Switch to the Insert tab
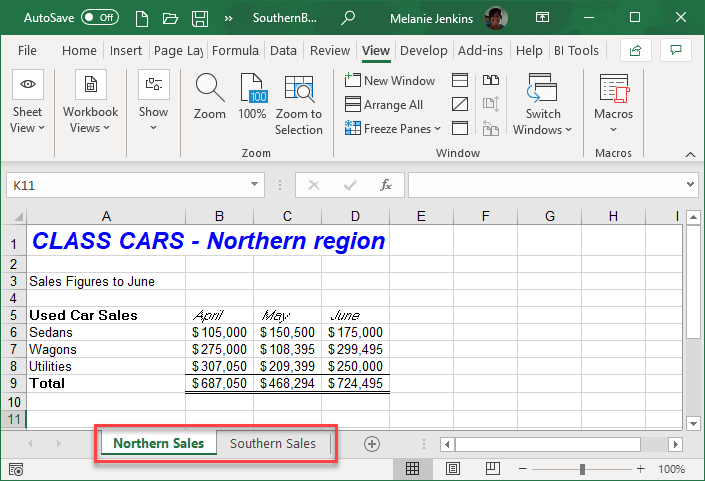The image size is (705, 481). tap(125, 50)
